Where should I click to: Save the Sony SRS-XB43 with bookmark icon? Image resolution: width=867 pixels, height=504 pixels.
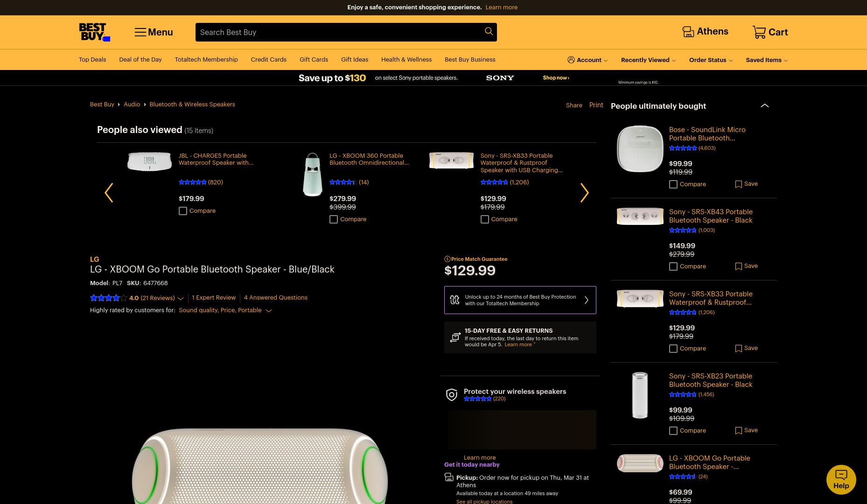pyautogui.click(x=738, y=266)
